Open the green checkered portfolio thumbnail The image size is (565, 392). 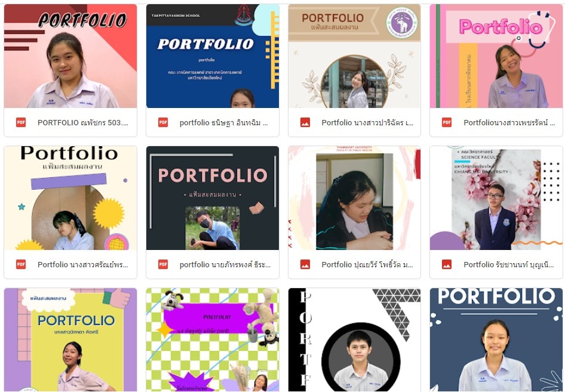[212, 339]
